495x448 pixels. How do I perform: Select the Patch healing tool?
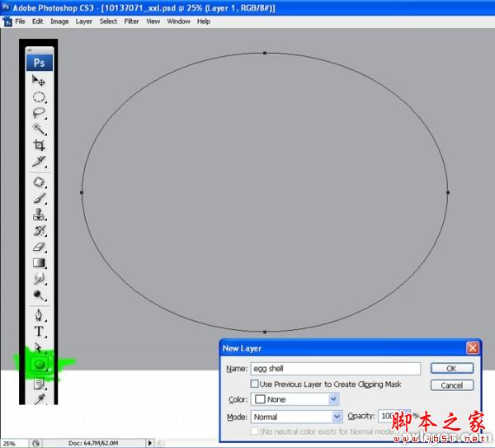[x=39, y=182]
